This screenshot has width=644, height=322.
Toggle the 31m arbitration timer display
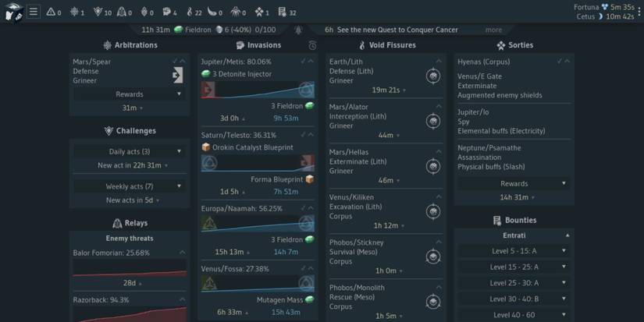click(x=132, y=108)
